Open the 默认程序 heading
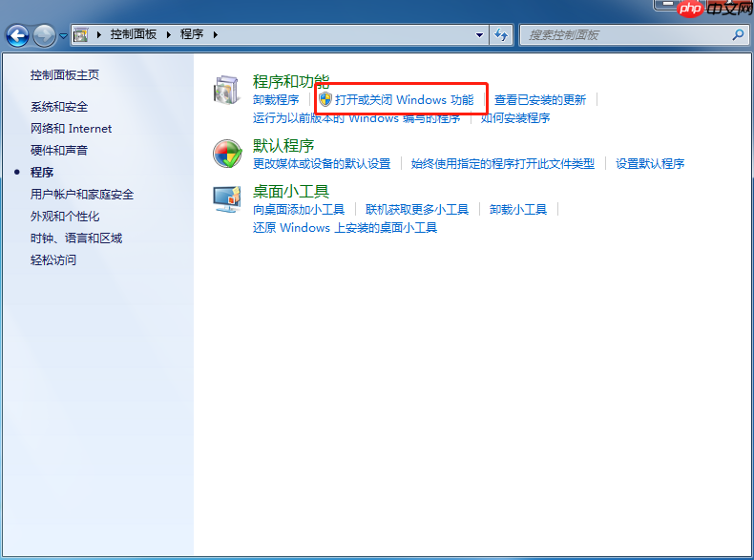 283,146
